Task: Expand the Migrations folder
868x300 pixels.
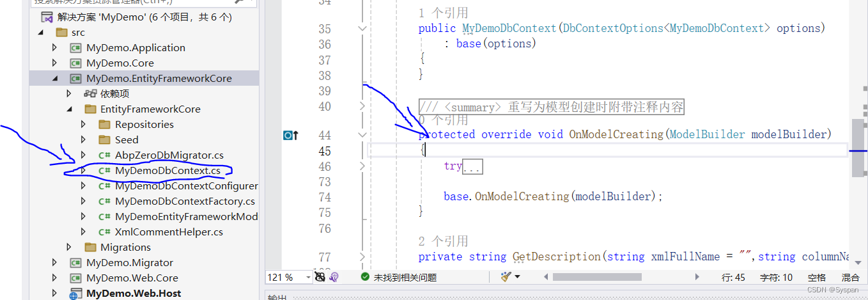Action: tap(69, 247)
